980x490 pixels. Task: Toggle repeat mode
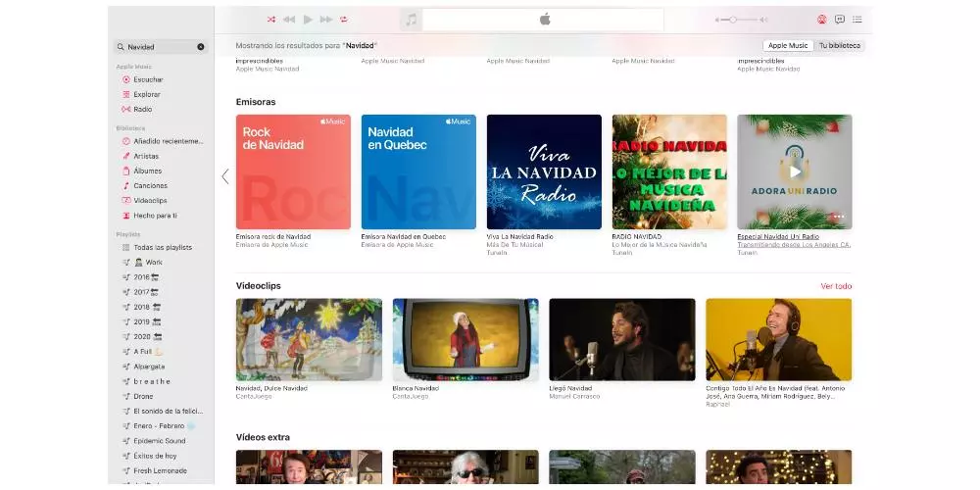pos(344,20)
